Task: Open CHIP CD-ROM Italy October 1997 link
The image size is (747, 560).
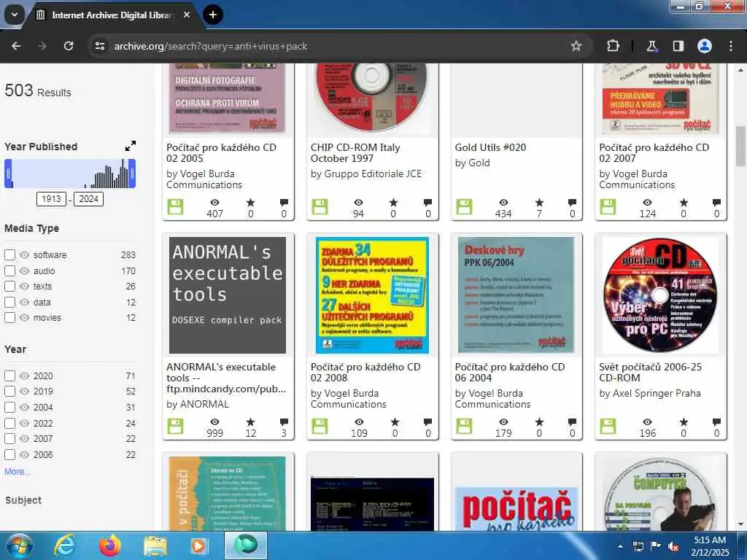Action: [355, 153]
